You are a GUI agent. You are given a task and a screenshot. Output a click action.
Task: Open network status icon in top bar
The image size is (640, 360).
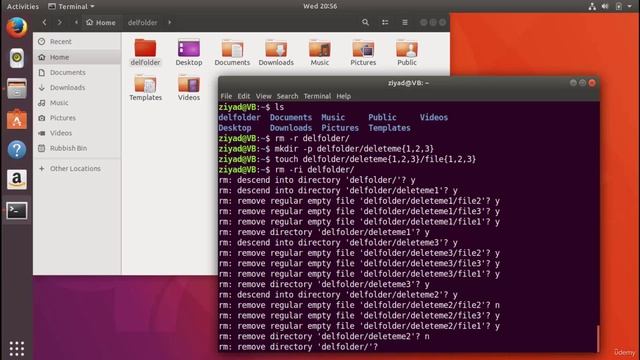pyautogui.click(x=592, y=6)
